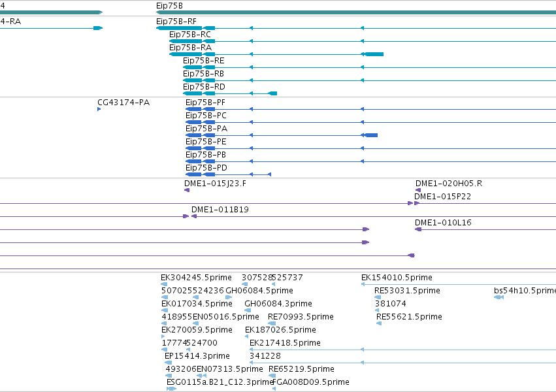556x392 pixels.
Task: Select the DME1-015P22 clone label
Action: (442, 197)
